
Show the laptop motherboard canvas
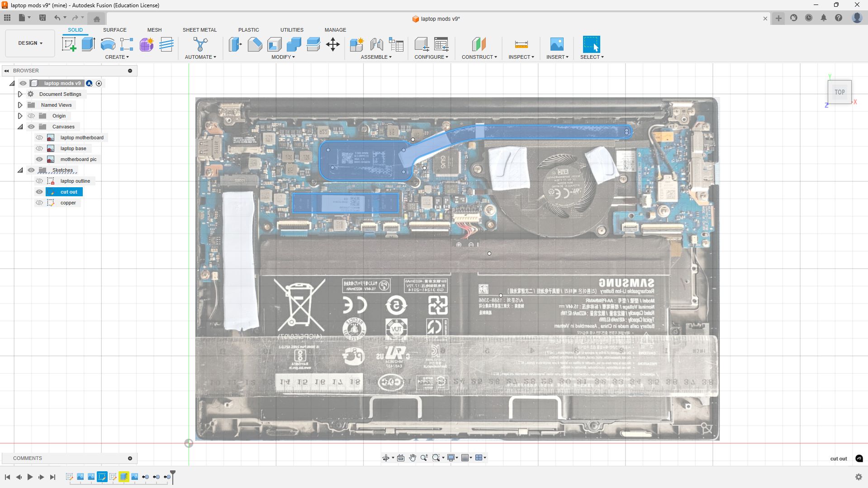(x=39, y=137)
